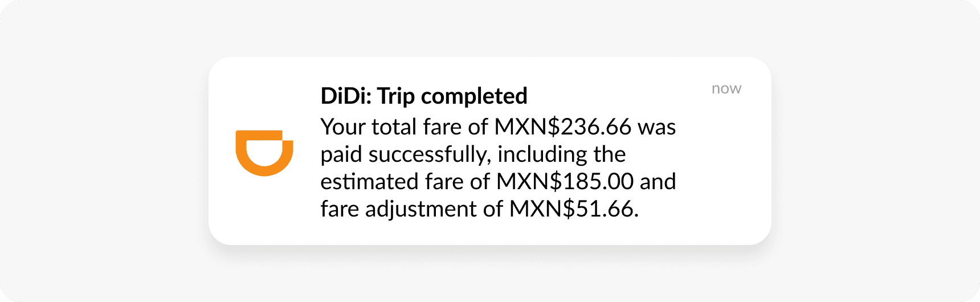Click the word "was" after the total fare
The width and height of the screenshot is (980, 302).
(x=656, y=127)
